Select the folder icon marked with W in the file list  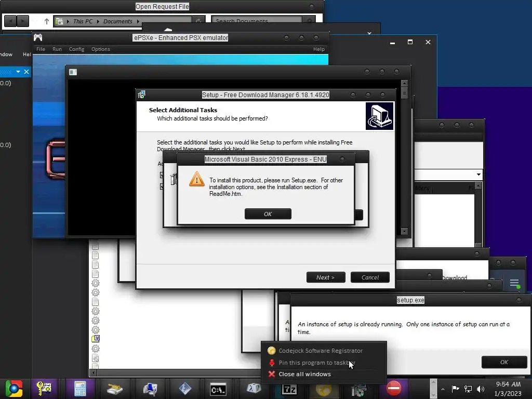tap(96, 339)
